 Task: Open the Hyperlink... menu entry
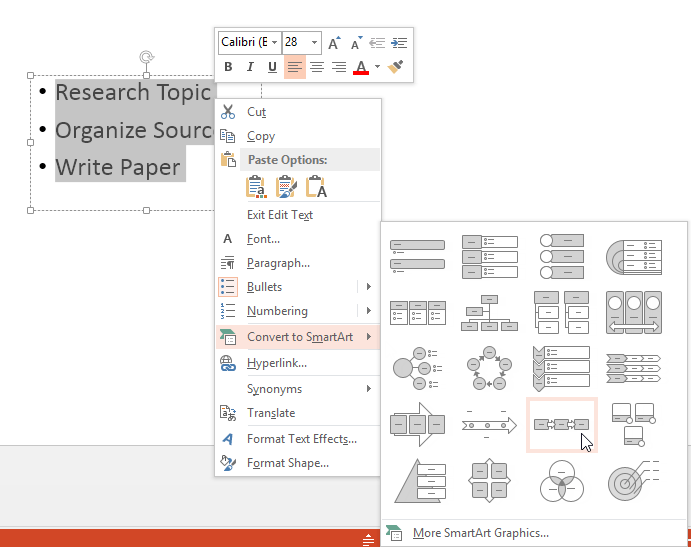coord(298,363)
